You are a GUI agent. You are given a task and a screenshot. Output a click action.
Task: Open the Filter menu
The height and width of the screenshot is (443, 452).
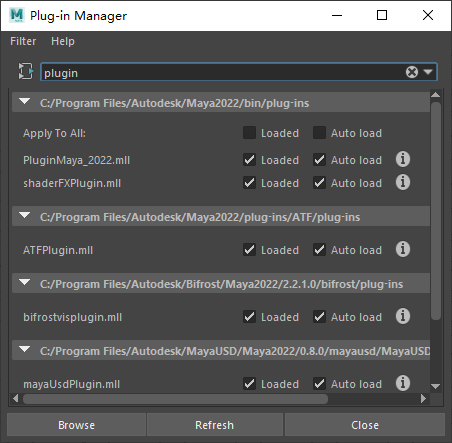23,41
